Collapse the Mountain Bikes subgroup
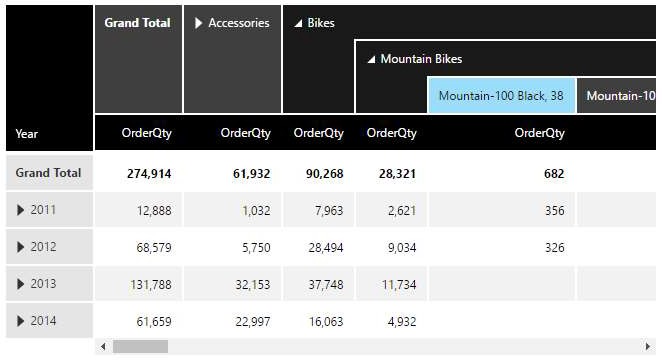Viewport: 664px width, 360px height. (371, 59)
